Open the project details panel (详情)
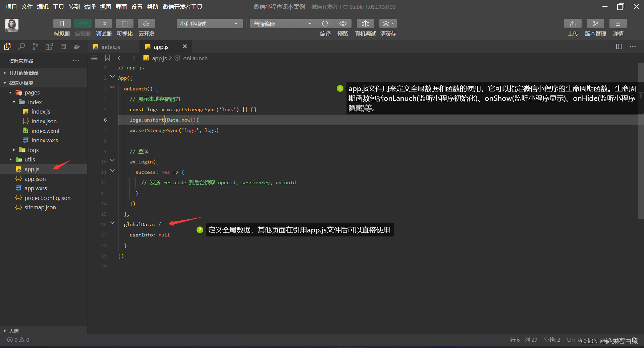This screenshot has height=348, width=644. (x=618, y=23)
